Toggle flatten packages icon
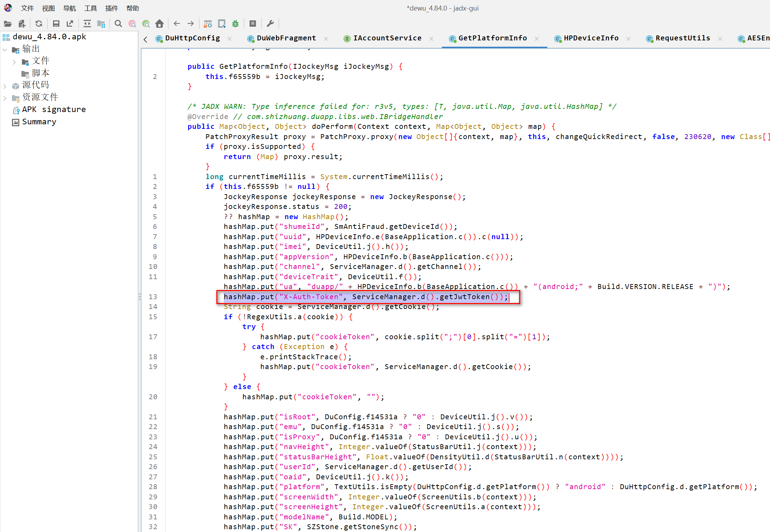Viewport: 770px width, 532px height. click(101, 24)
